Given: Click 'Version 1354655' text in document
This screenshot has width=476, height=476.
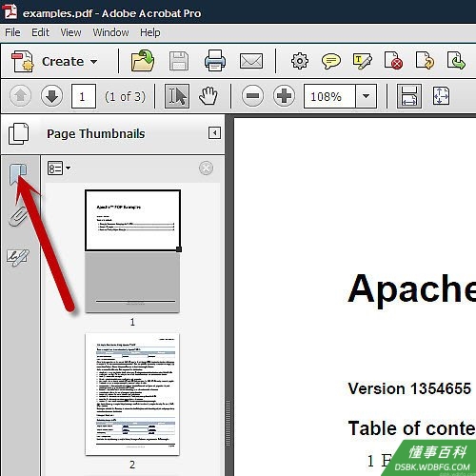Looking at the screenshot, I should coord(409,388).
